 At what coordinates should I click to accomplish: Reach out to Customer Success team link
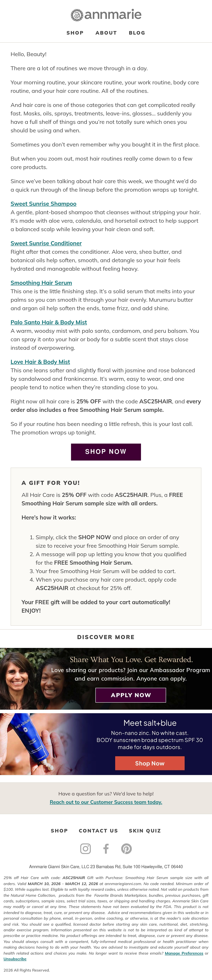(x=106, y=802)
